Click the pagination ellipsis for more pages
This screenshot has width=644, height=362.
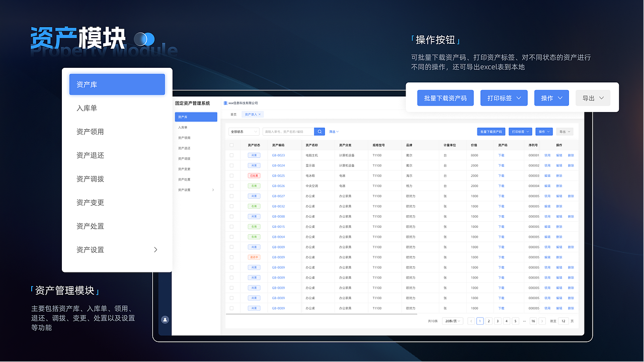tap(524, 321)
